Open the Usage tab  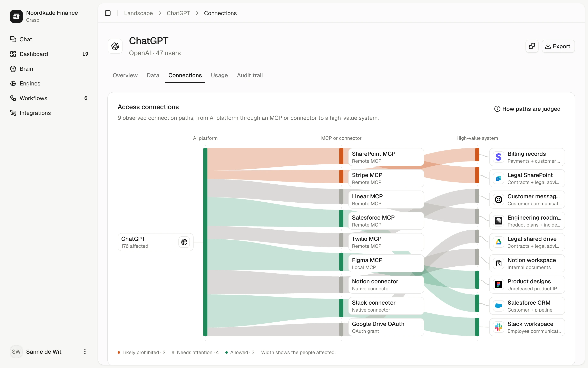pyautogui.click(x=219, y=75)
